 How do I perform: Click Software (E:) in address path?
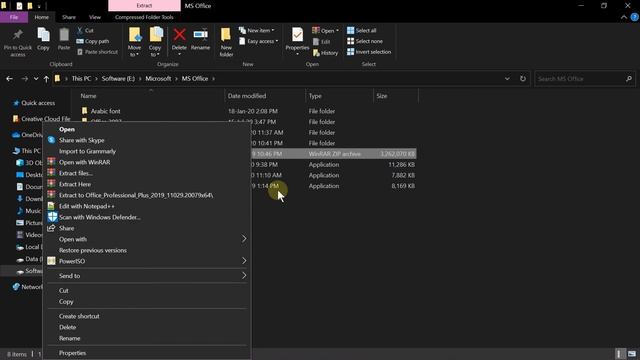click(118, 79)
